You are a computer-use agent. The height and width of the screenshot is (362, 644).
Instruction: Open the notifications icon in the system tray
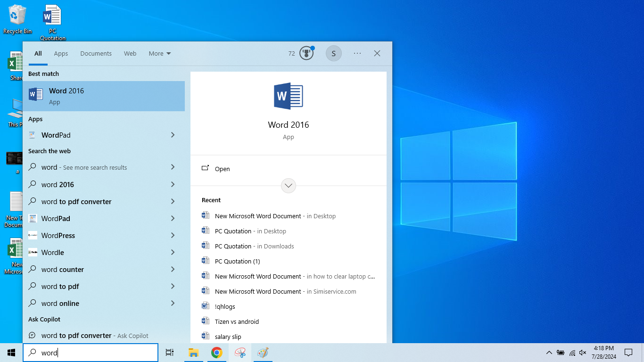click(x=629, y=352)
